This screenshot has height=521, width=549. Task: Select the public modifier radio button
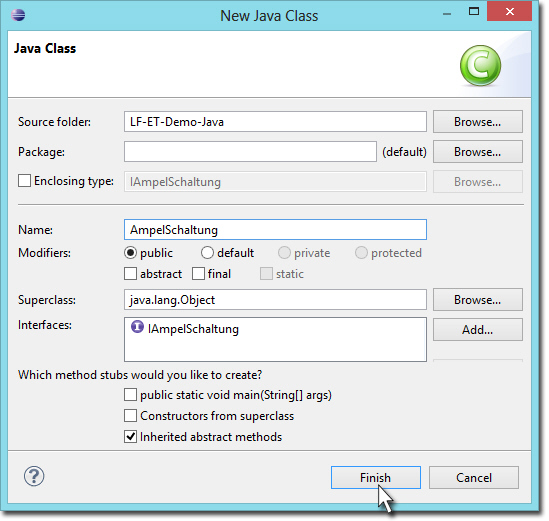(130, 252)
